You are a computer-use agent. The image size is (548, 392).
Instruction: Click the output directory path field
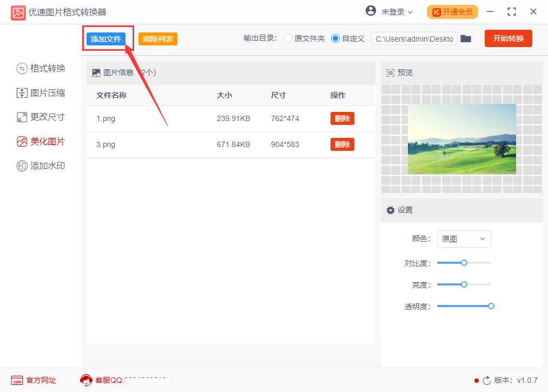pos(414,39)
